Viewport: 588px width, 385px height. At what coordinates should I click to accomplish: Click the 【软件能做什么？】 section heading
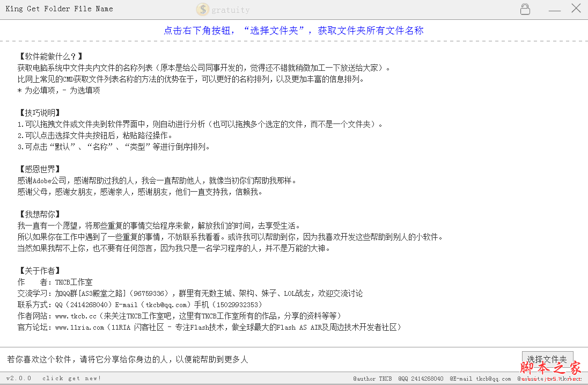[x=50, y=56]
